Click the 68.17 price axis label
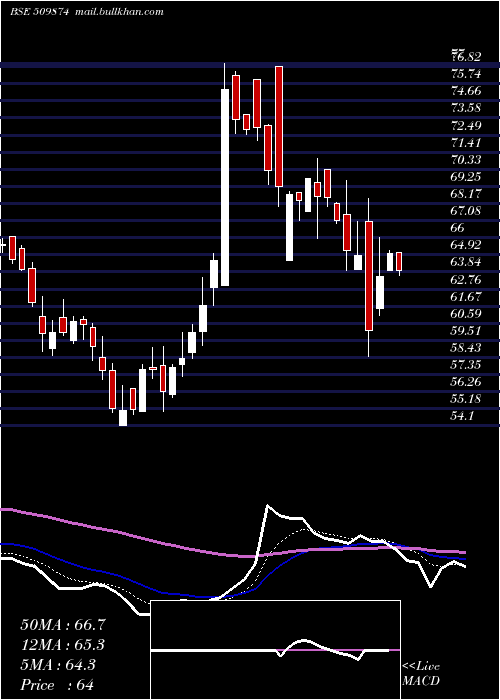This screenshot has height=700, width=500. click(x=467, y=194)
